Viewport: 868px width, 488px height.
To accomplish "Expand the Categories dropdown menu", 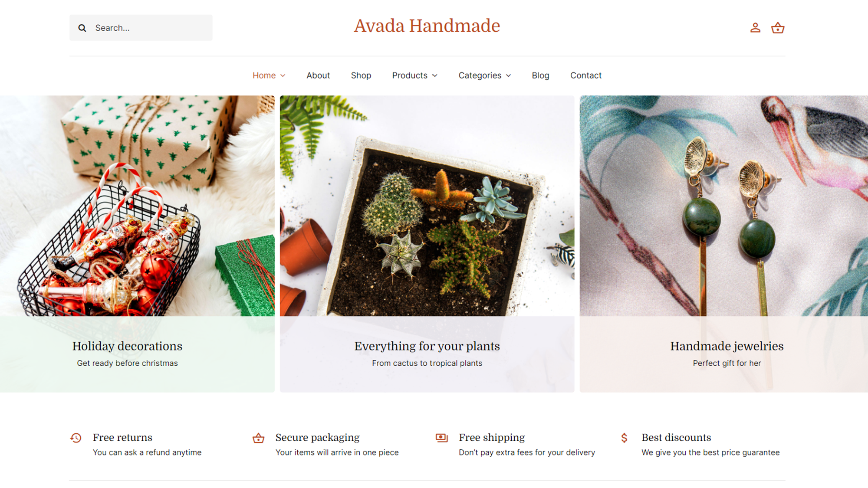I will (484, 75).
